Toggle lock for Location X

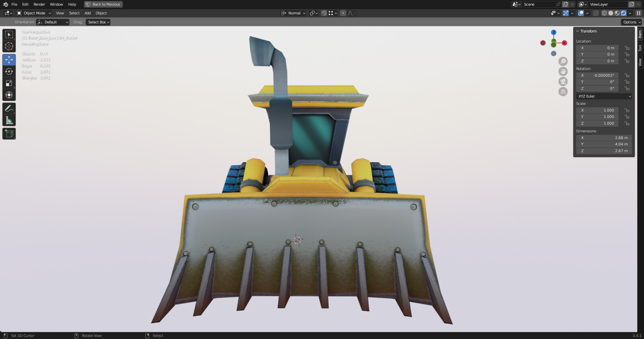(627, 48)
